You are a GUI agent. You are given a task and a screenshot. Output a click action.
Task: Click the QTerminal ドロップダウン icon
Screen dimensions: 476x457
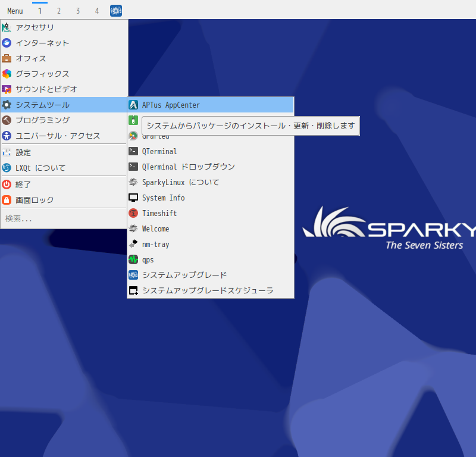[x=133, y=167]
